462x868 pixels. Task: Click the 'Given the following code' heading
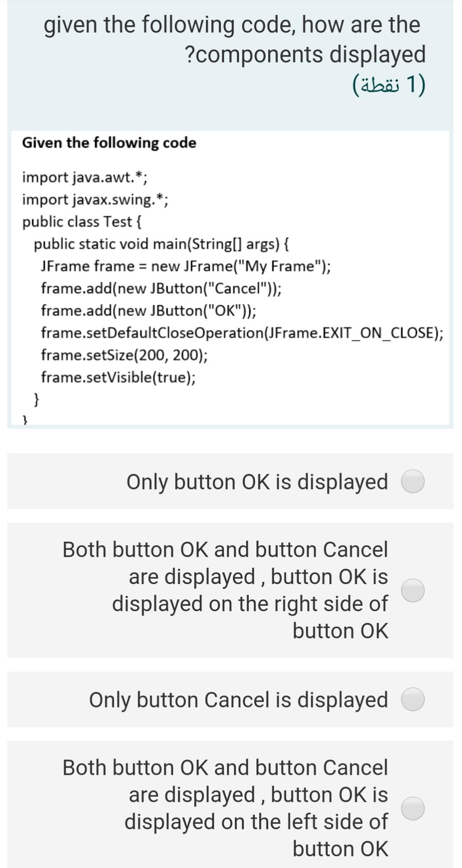tap(109, 142)
